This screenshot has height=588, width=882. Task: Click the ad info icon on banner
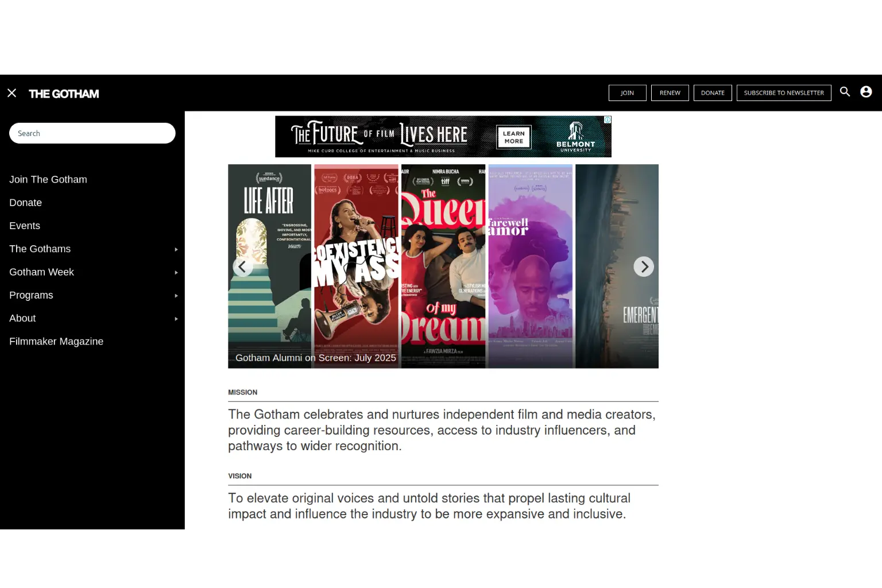[607, 120]
